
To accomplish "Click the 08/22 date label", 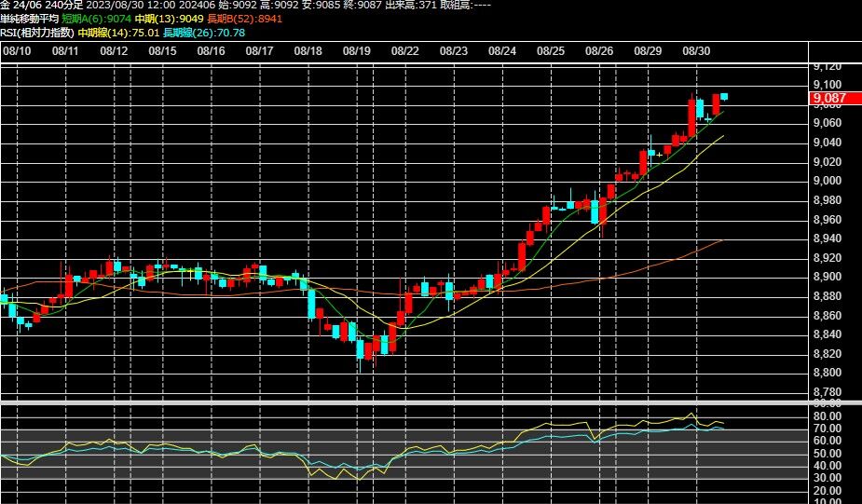I will [405, 51].
